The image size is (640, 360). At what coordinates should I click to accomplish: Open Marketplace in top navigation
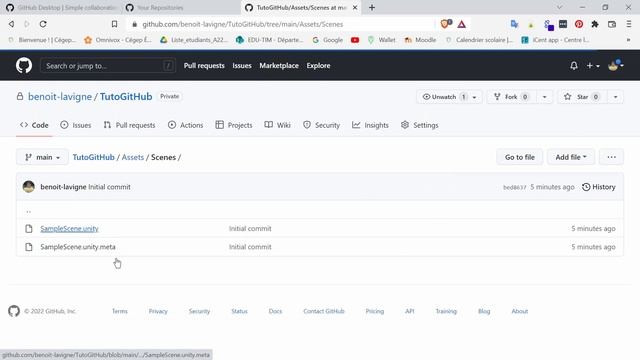click(x=279, y=66)
